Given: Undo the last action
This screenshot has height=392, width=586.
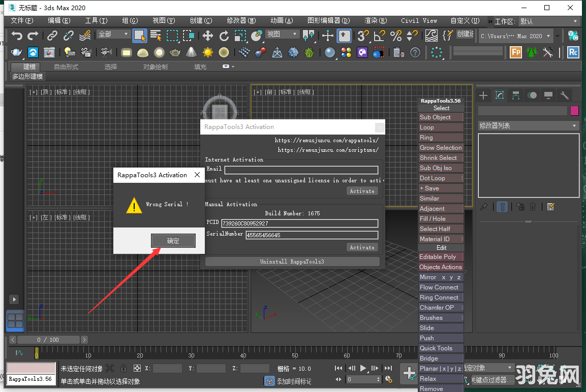Looking at the screenshot, I should pyautogui.click(x=17, y=36).
